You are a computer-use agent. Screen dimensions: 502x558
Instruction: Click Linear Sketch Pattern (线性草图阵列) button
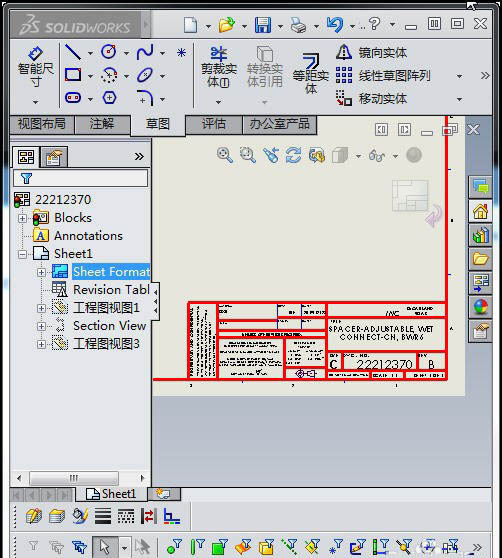(384, 75)
